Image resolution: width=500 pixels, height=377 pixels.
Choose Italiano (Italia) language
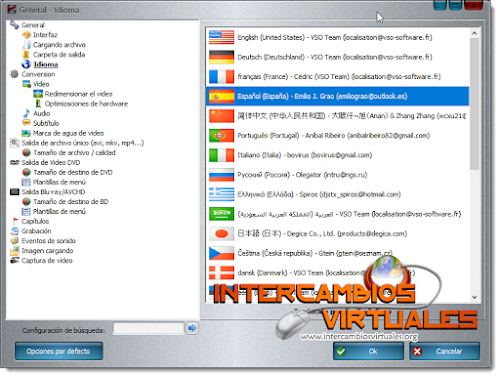click(337, 155)
